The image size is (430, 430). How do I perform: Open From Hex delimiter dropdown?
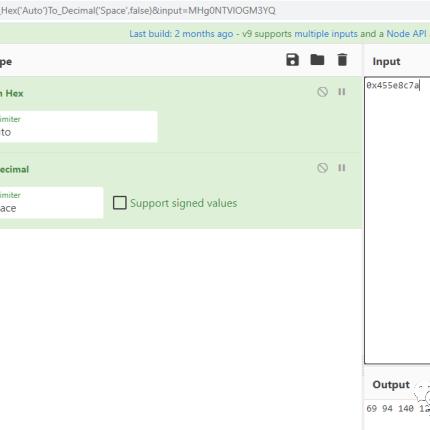78,127
